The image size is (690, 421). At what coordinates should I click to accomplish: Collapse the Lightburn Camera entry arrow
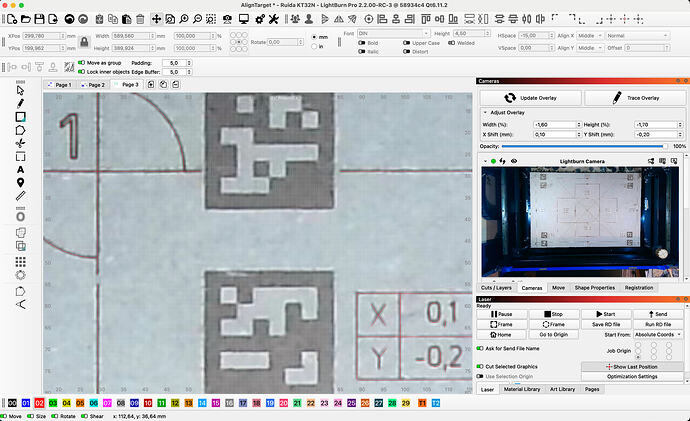pos(485,161)
